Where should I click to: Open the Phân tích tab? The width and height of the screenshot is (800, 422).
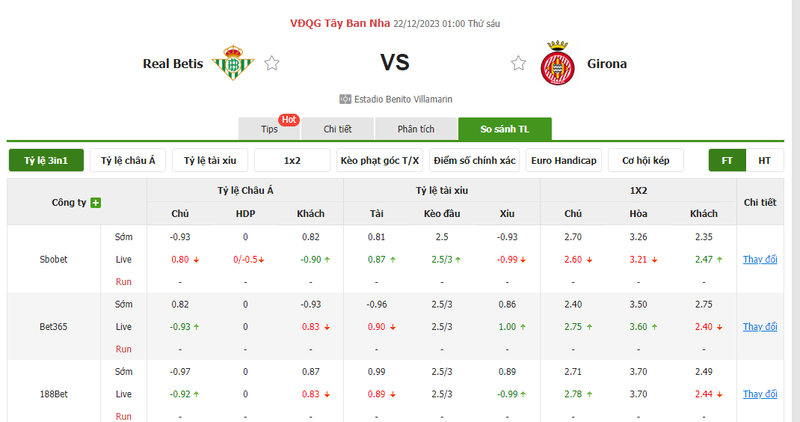pos(415,129)
